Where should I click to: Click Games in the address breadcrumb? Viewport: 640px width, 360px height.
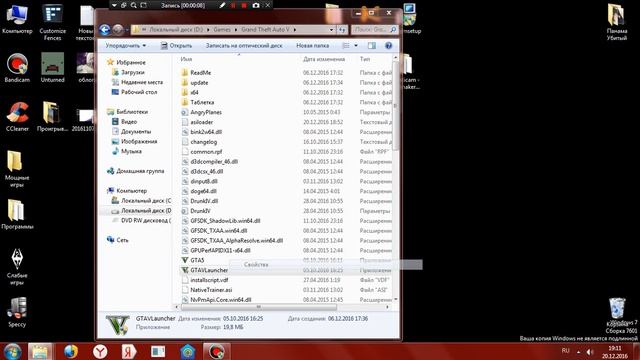click(222, 29)
